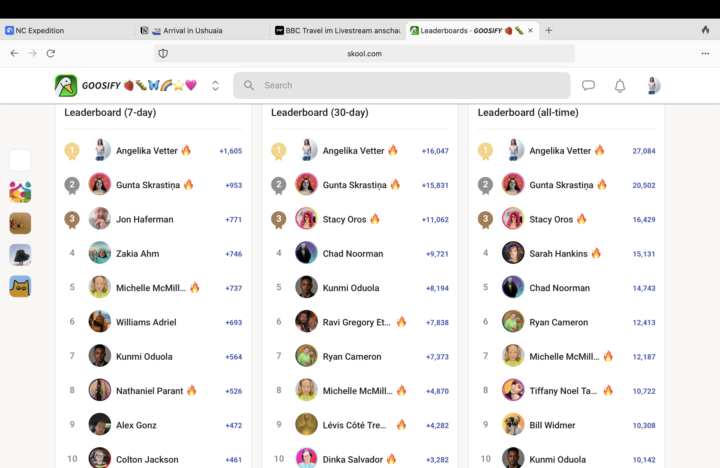Click Alex Gonz's avatar
Viewport: 720px width, 468px height.
pyautogui.click(x=100, y=424)
